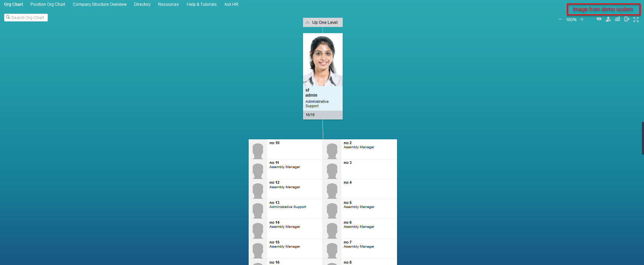Click the add person icon

pyautogui.click(x=608, y=19)
